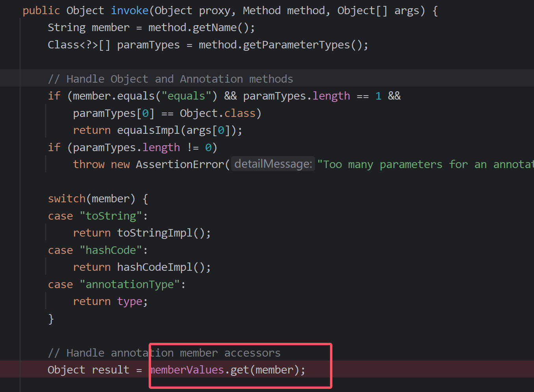The width and height of the screenshot is (534, 392).
Task: Click the "annotationType" case label
Action: [130, 285]
